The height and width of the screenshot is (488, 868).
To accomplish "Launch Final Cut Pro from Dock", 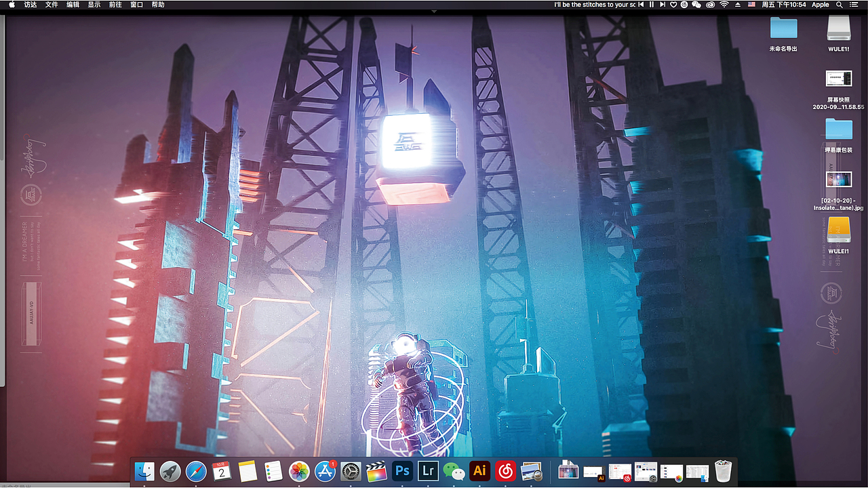I will 377,471.
